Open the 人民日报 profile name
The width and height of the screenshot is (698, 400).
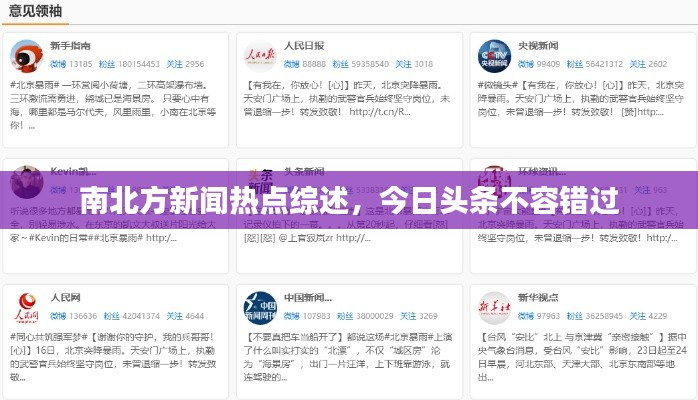pos(304,45)
